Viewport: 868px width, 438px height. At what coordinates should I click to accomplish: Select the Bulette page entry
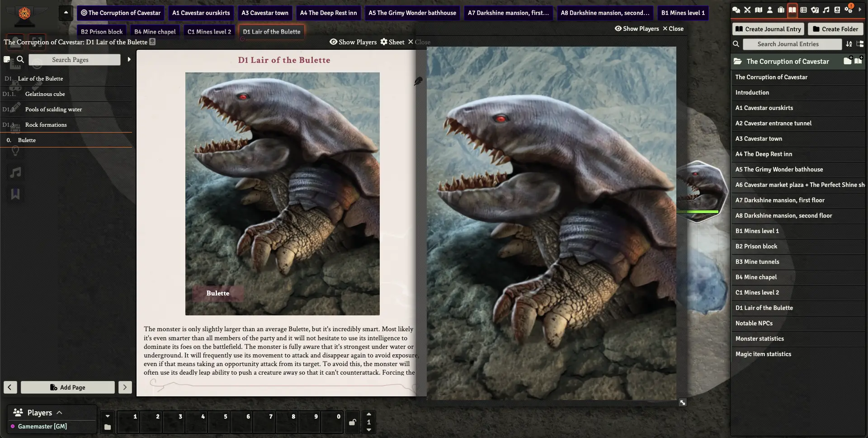[x=67, y=140]
